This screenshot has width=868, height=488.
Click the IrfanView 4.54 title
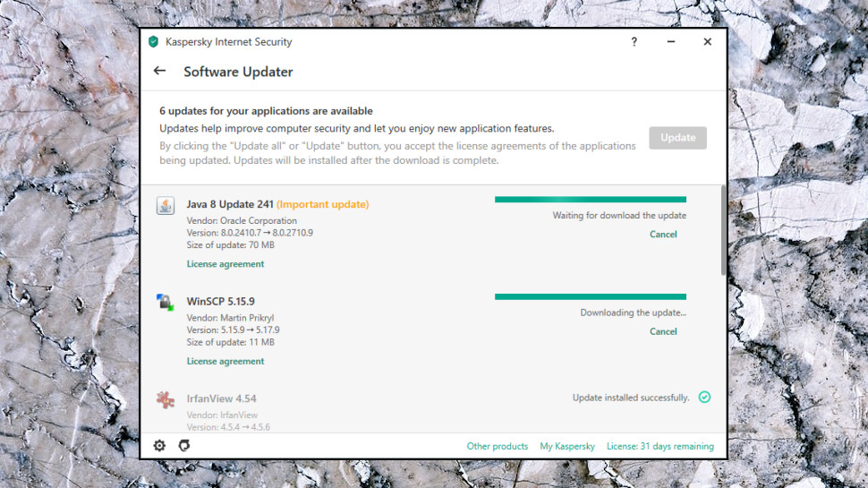point(221,398)
